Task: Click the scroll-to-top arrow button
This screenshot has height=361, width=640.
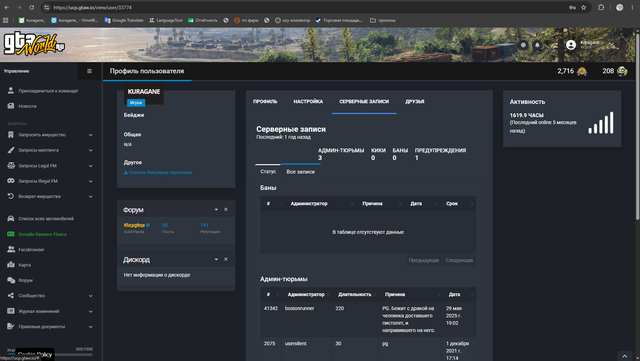Action: click(x=624, y=356)
